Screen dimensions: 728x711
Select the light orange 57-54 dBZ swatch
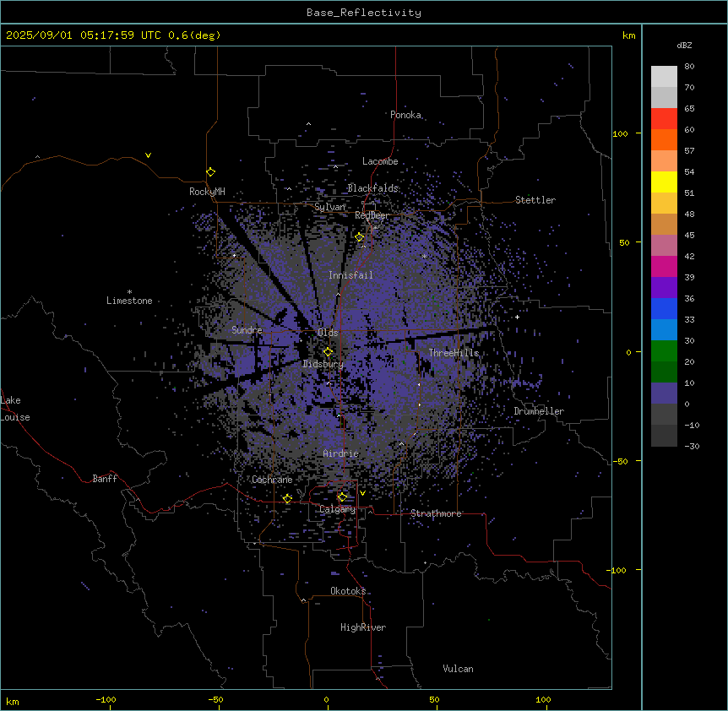click(x=664, y=160)
